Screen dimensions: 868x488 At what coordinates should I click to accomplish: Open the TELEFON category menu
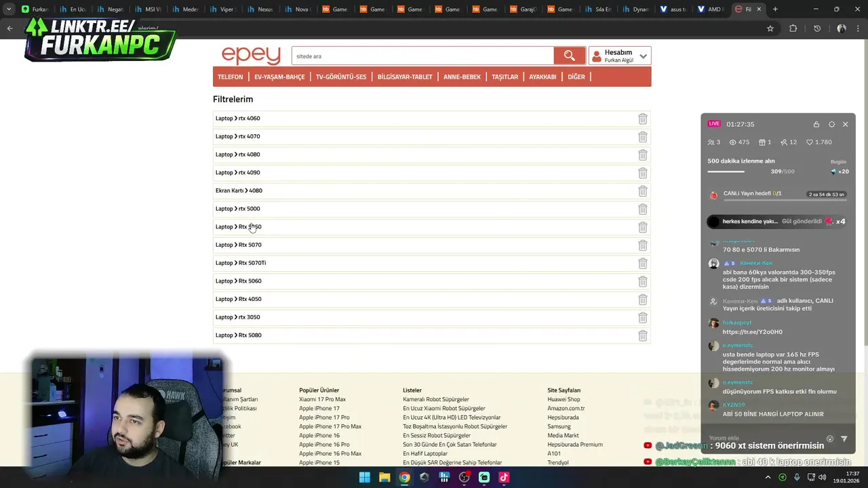[x=231, y=77]
